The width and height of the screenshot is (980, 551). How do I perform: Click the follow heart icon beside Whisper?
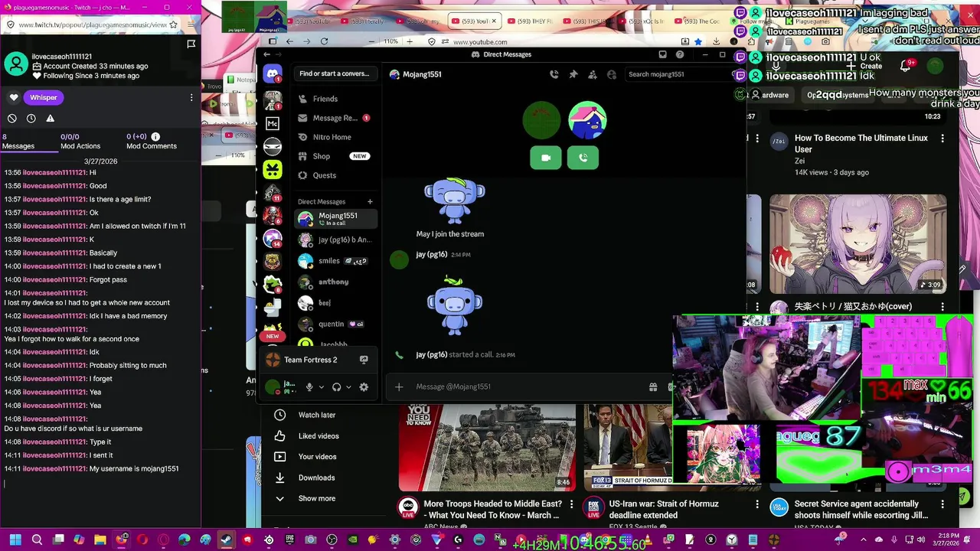coord(13,97)
